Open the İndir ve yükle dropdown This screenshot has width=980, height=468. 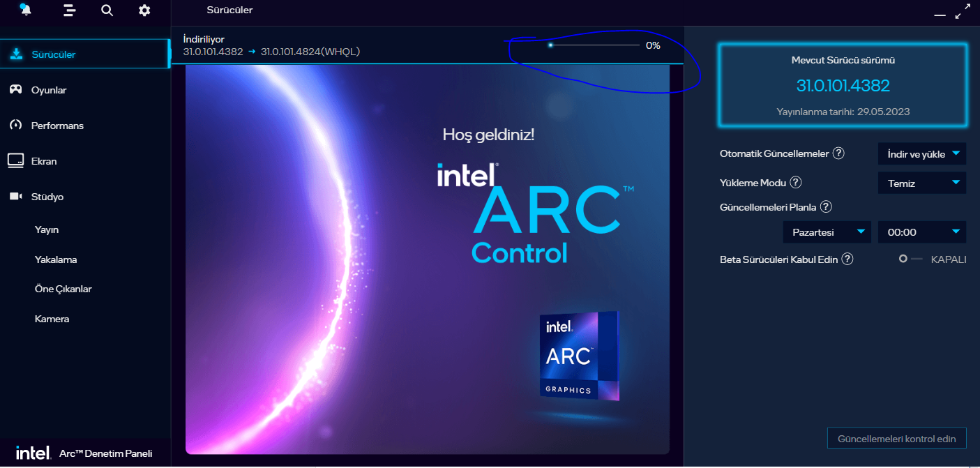(x=922, y=153)
